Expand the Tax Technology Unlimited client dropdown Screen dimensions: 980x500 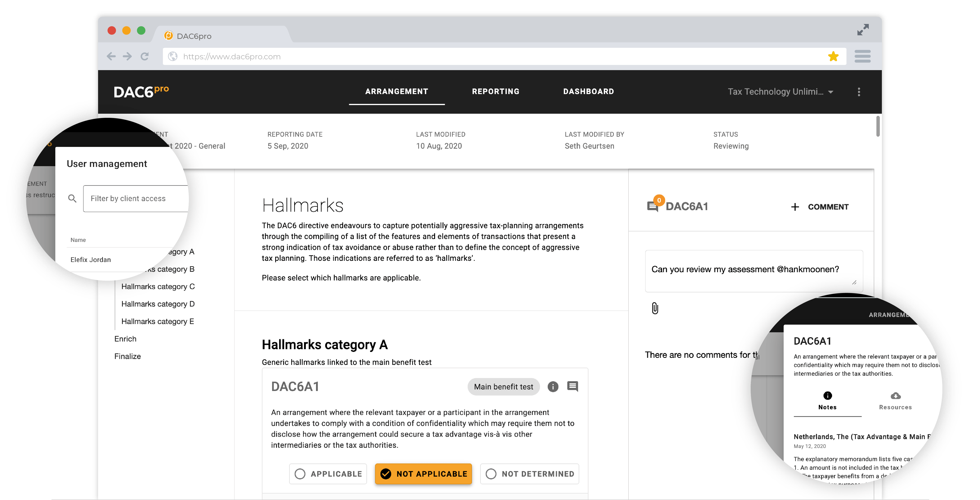[780, 92]
